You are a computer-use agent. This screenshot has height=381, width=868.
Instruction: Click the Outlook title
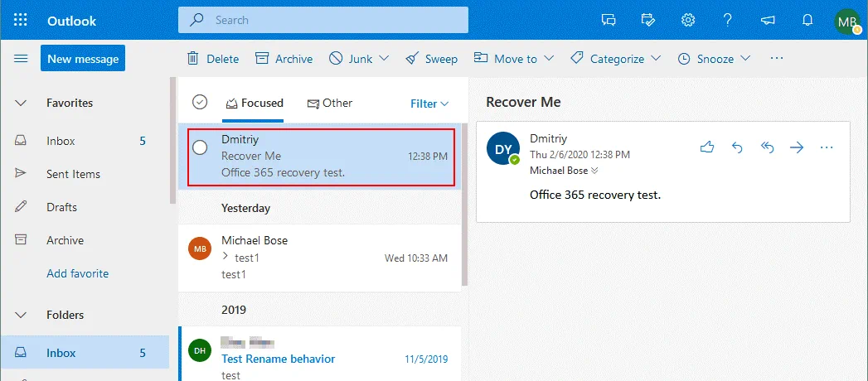click(x=71, y=21)
